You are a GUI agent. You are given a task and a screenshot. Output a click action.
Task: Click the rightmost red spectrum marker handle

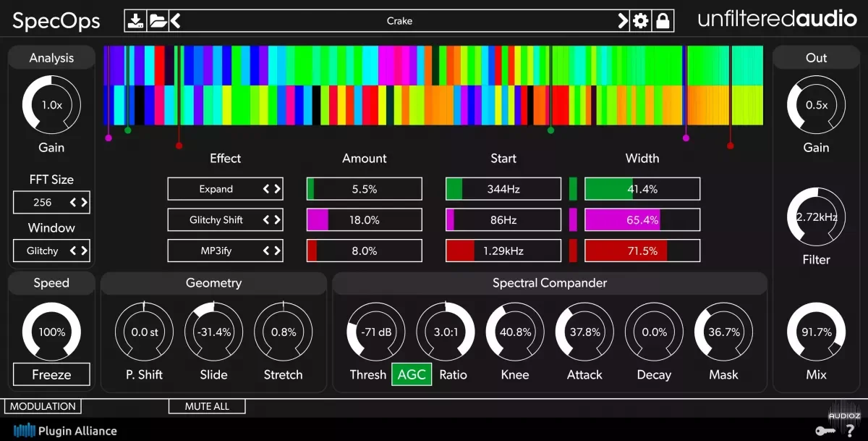coord(731,146)
